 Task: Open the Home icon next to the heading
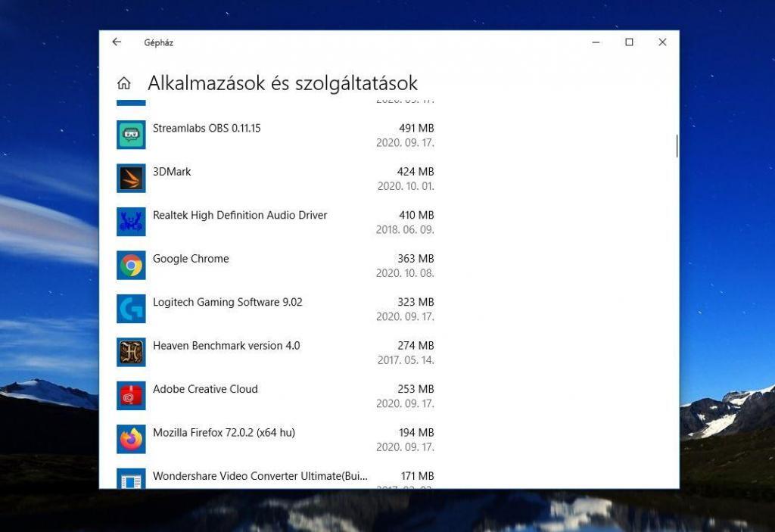[124, 83]
